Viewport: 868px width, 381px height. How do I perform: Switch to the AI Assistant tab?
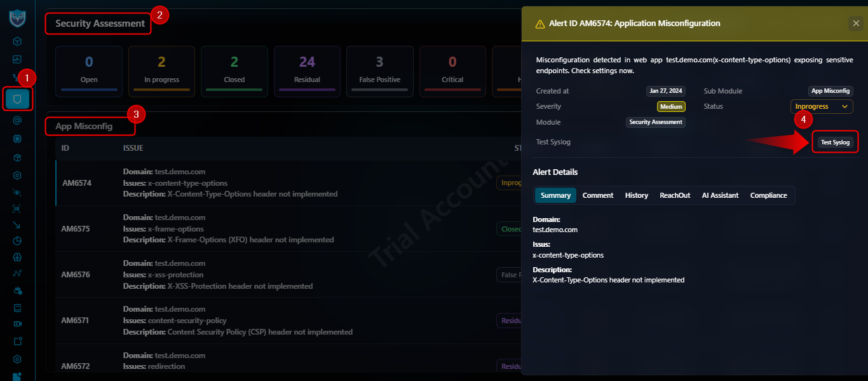click(720, 195)
